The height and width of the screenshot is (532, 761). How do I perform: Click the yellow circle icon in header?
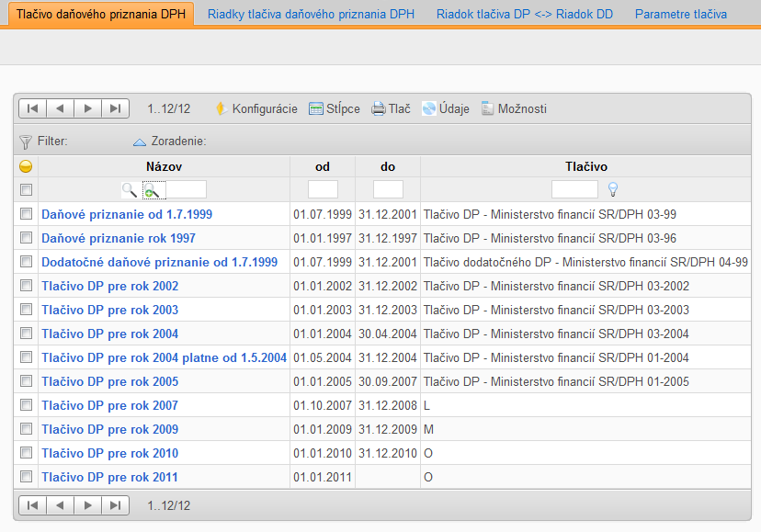pyautogui.click(x=26, y=166)
